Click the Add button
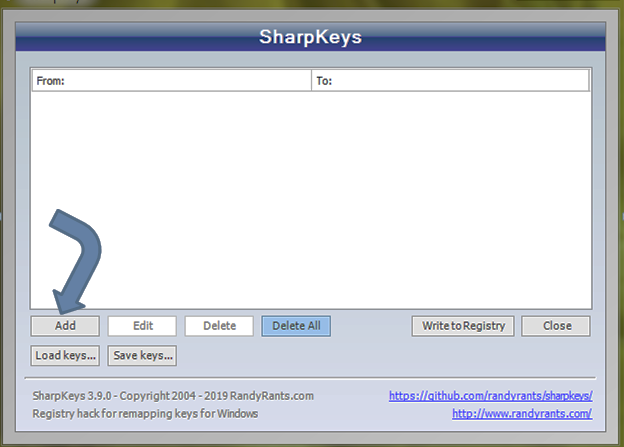This screenshot has height=447, width=624. point(65,326)
